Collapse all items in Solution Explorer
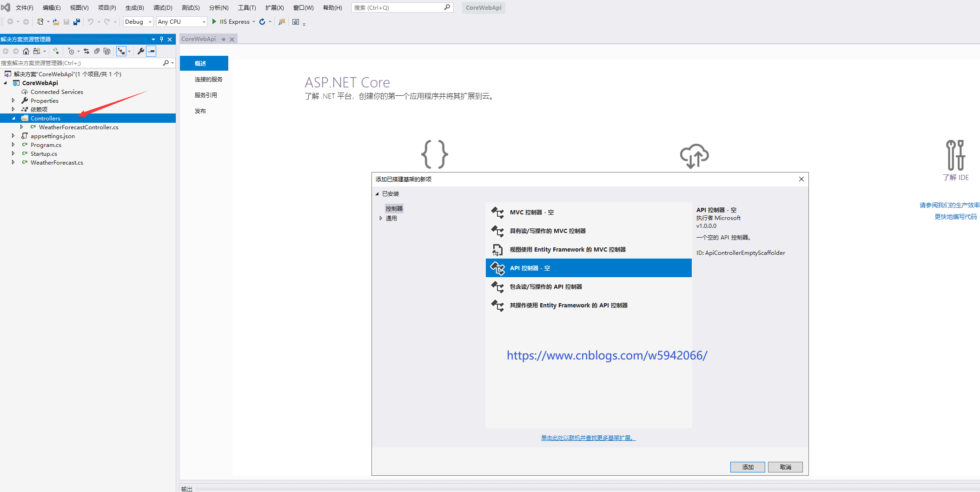The width and height of the screenshot is (980, 492). pos(97,51)
